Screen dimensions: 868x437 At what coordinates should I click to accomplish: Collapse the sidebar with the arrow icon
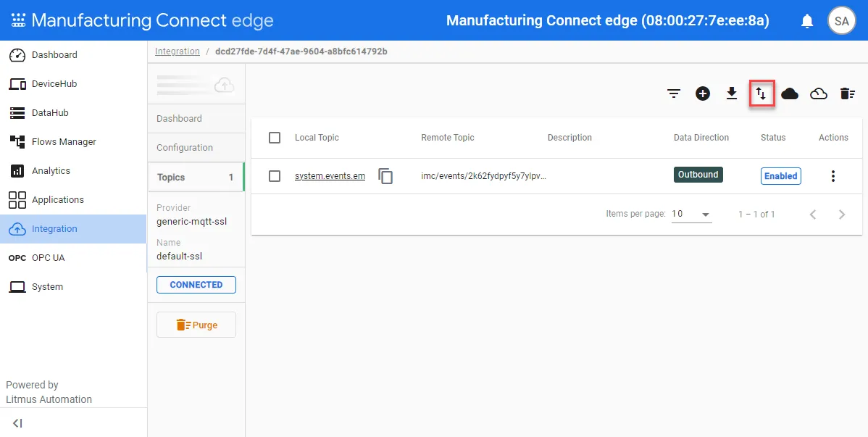[x=17, y=423]
